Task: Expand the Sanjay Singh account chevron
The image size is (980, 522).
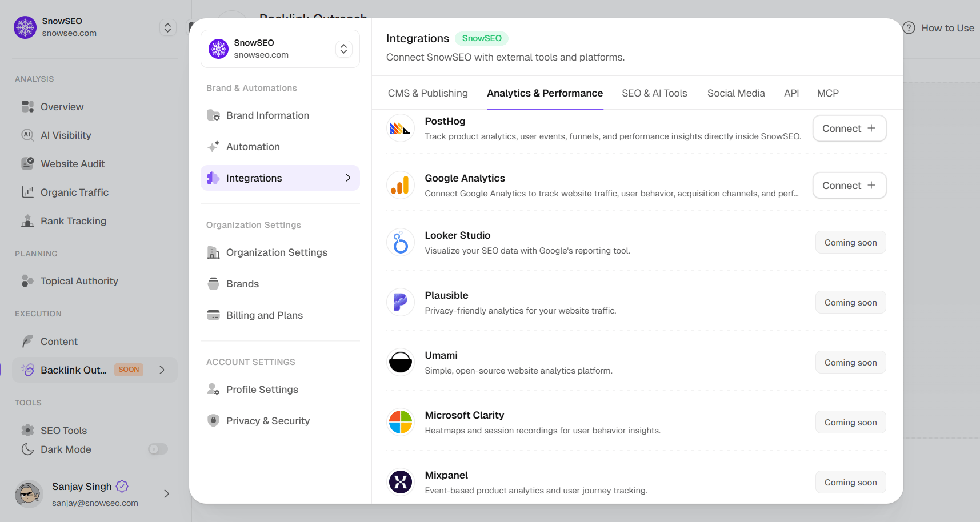Action: (166, 494)
